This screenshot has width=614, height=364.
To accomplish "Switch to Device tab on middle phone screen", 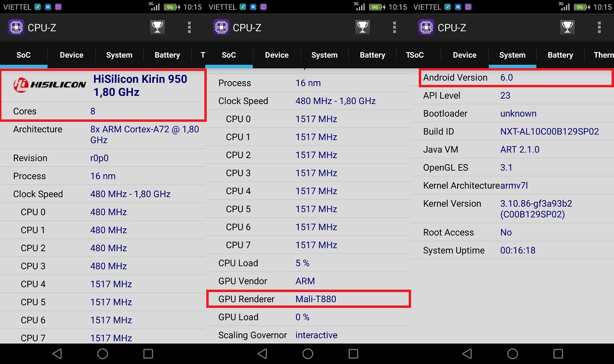I will 277,55.
